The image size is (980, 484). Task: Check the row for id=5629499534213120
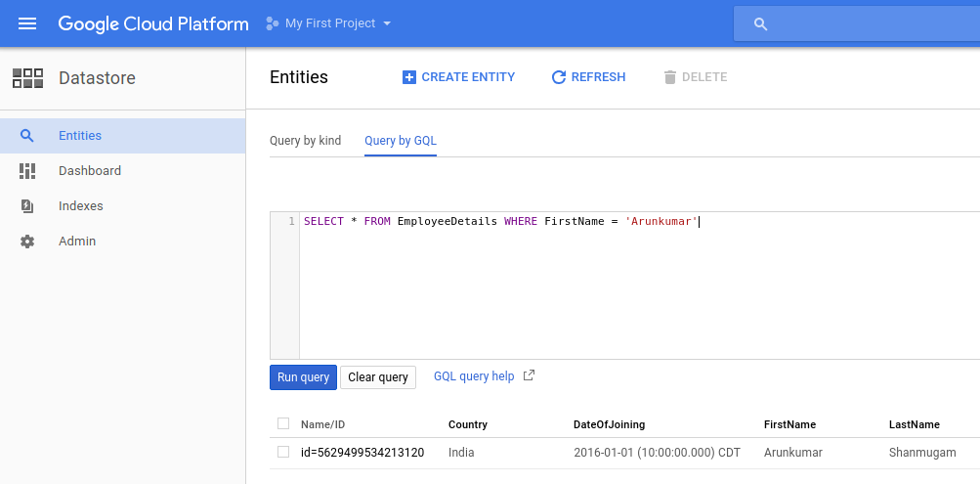tap(283, 452)
